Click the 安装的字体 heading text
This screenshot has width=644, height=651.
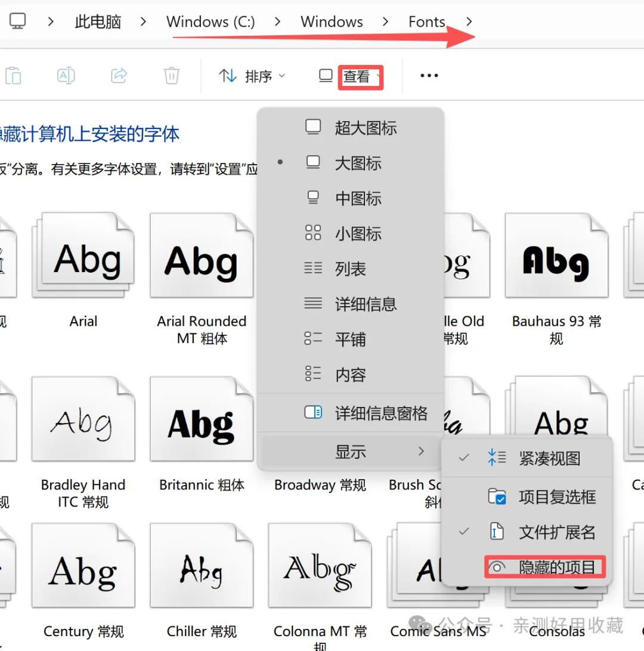click(x=135, y=134)
